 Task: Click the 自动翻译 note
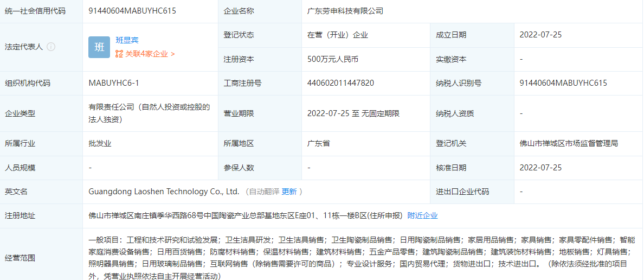pos(265,192)
